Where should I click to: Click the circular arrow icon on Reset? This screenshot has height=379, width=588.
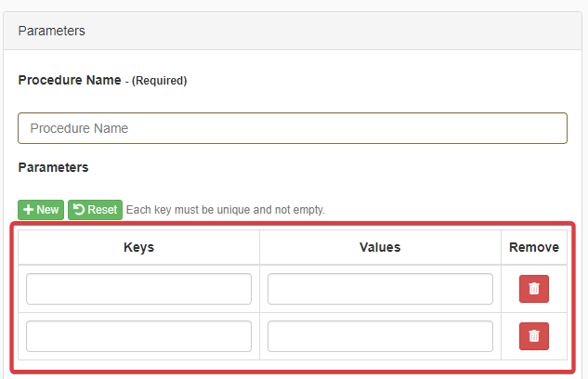click(x=79, y=210)
